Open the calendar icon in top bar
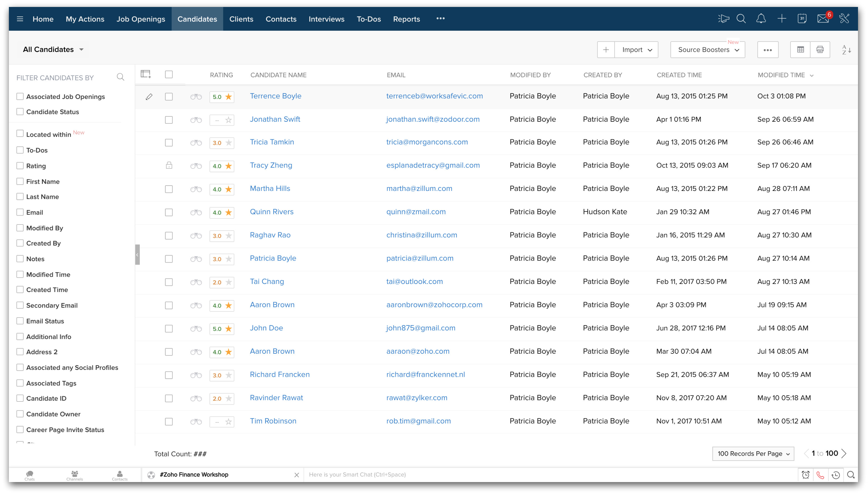Image resolution: width=868 pixels, height=494 pixels. 802,19
